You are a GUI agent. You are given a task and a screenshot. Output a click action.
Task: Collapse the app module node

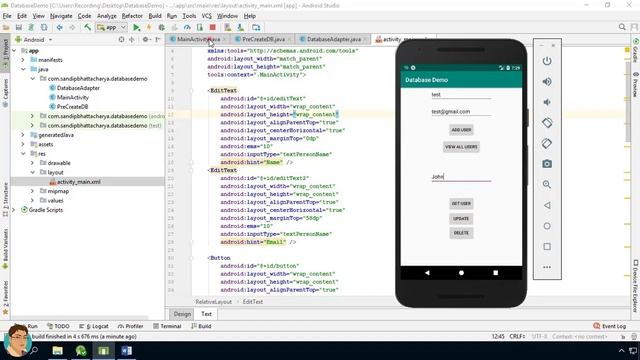click(14, 51)
